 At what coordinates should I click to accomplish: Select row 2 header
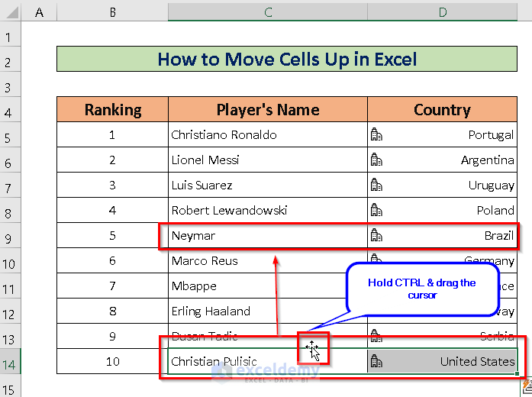coord(10,59)
